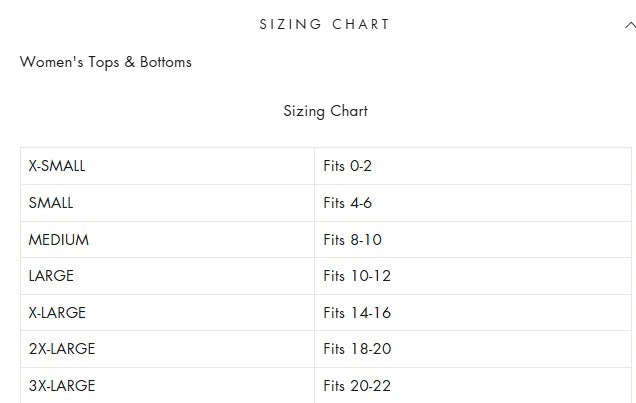Click the word Bottoms in subtitle
636x403 pixels.
click(165, 62)
